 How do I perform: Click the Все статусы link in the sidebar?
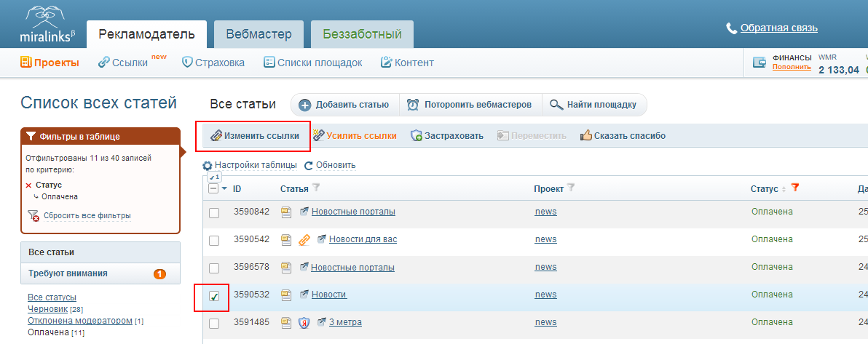click(52, 297)
